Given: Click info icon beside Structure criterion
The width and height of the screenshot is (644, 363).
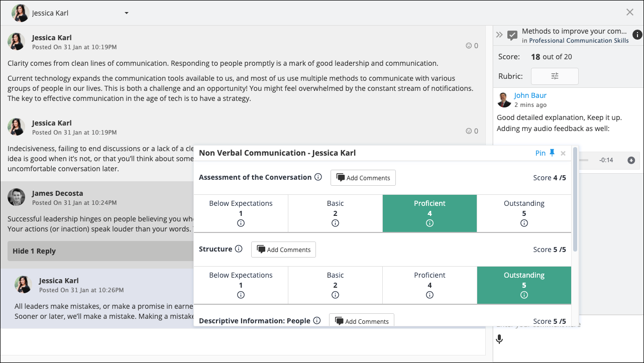Looking at the screenshot, I should [239, 249].
